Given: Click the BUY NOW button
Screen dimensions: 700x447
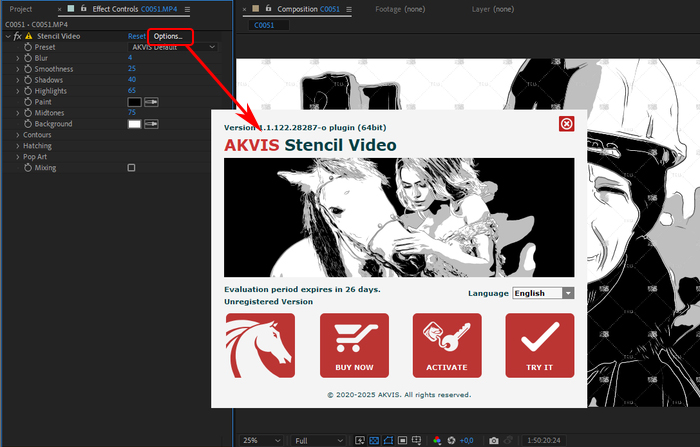Looking at the screenshot, I should (x=354, y=345).
